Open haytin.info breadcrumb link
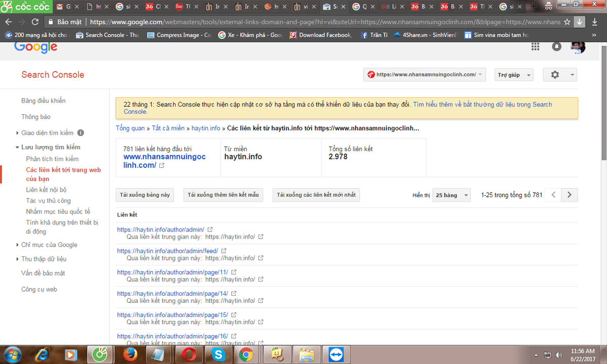This screenshot has width=607, height=364. click(x=206, y=128)
